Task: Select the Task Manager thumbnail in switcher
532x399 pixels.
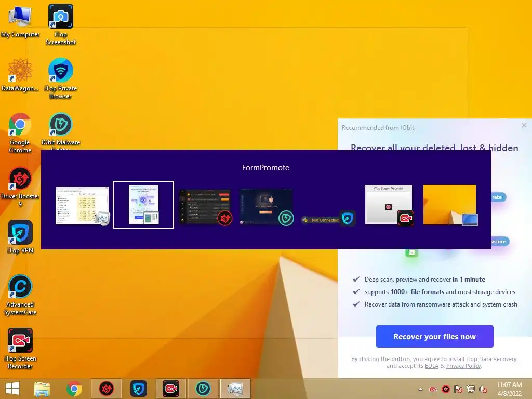Action: click(x=83, y=206)
